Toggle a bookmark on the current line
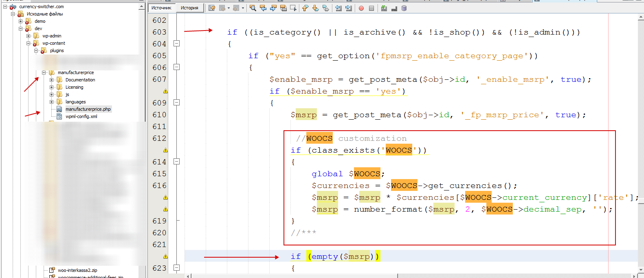 click(325, 8)
